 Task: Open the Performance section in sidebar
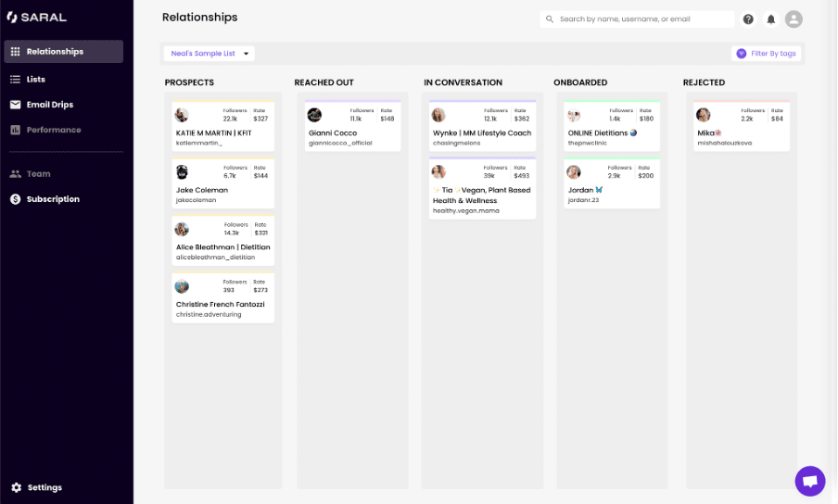pos(53,130)
